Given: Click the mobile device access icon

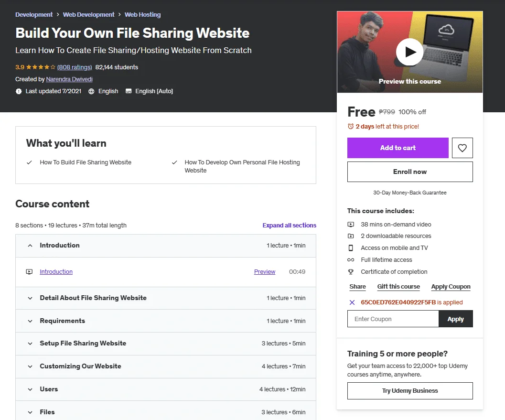Looking at the screenshot, I should pos(351,248).
